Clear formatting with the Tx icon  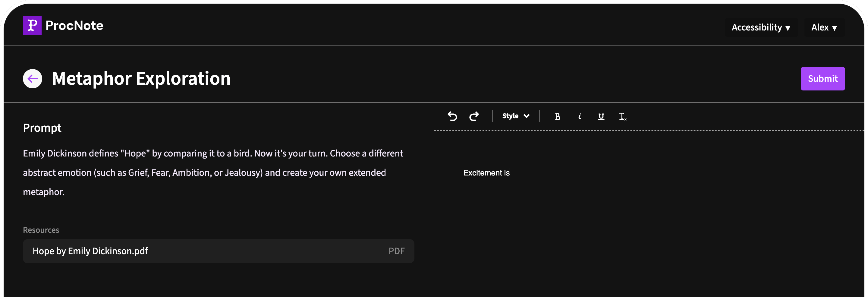tap(622, 116)
